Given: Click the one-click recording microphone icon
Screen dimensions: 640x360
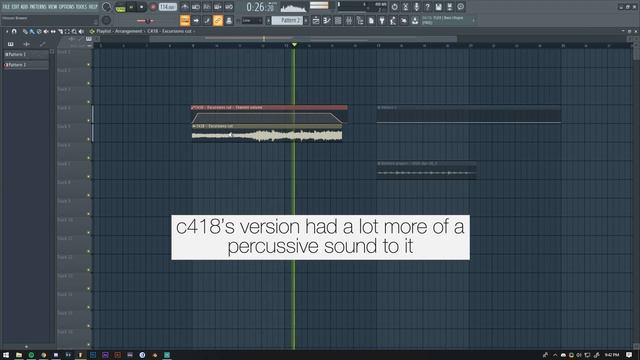Looking at the screenshot, I should point(416,7).
